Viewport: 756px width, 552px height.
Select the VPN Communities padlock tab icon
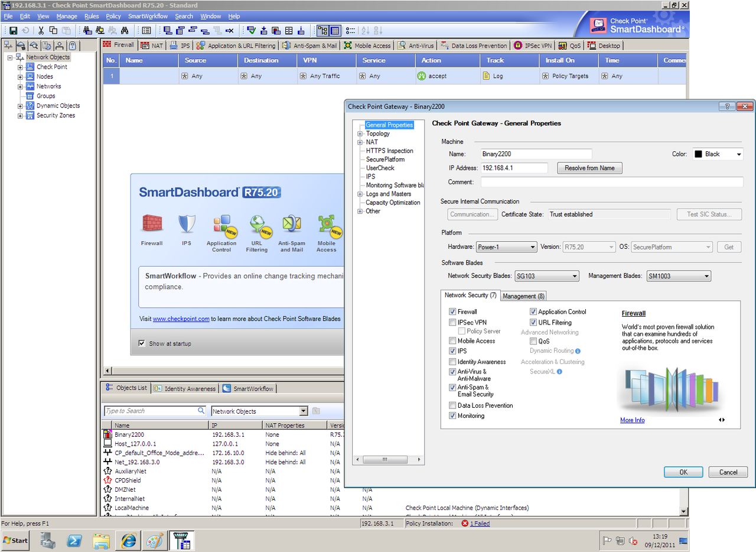pos(72,46)
